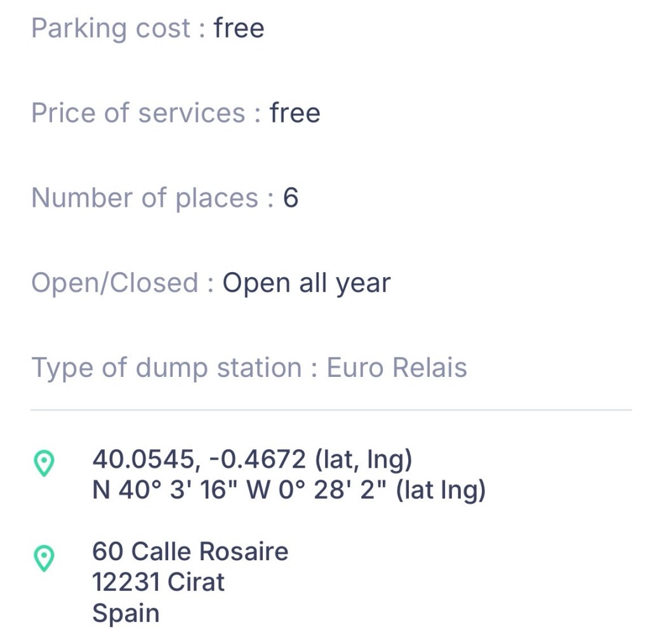Tap the (lat lng) text after DMS coordinates
This screenshot has width=650, height=644.
point(441,490)
